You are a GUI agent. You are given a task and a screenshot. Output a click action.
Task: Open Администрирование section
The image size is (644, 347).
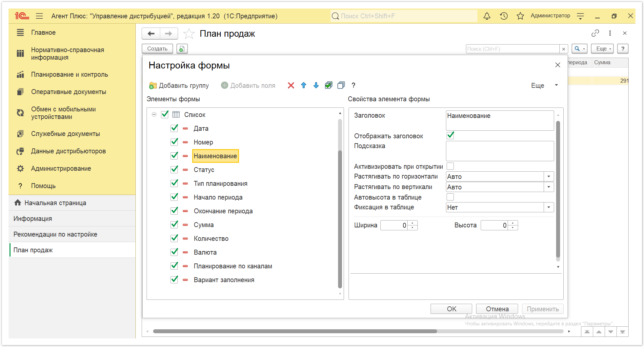point(61,168)
